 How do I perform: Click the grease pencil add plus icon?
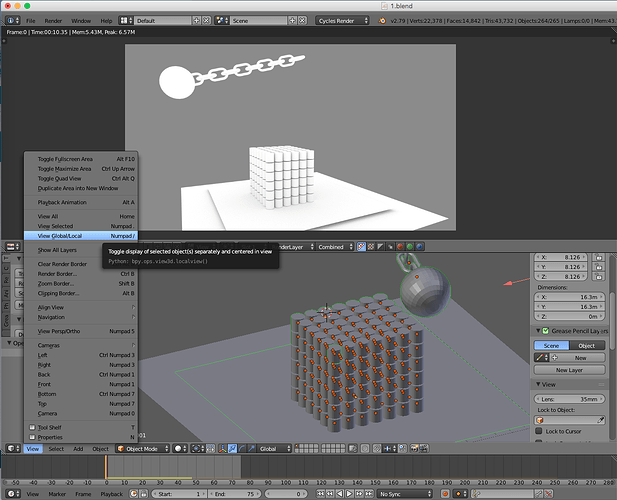pyautogui.click(x=554, y=358)
